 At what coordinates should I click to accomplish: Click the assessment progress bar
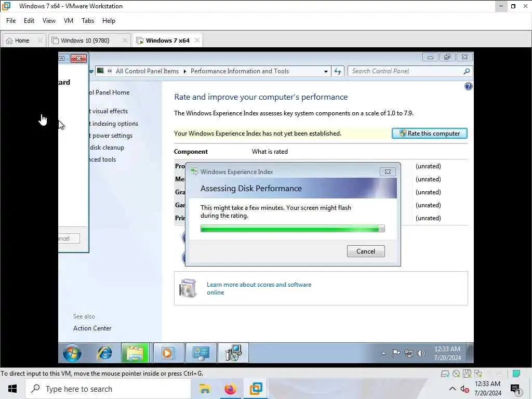[292, 229]
